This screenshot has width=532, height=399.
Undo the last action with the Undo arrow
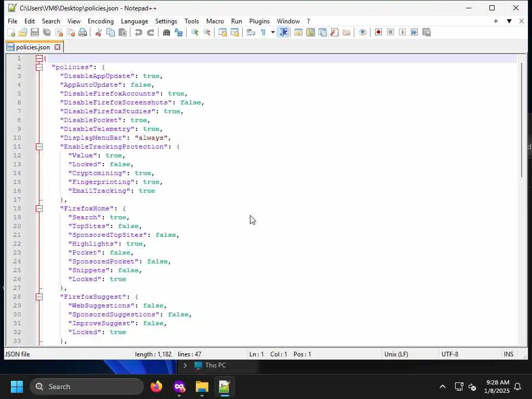pos(138,32)
